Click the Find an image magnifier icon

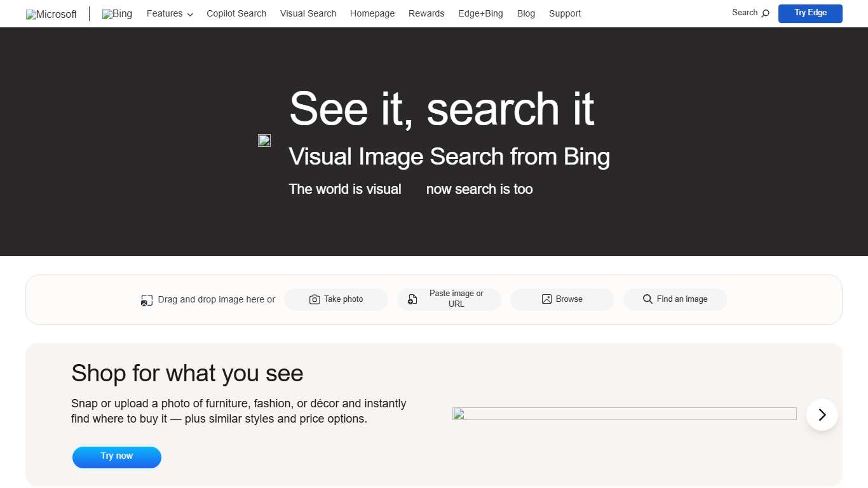648,299
